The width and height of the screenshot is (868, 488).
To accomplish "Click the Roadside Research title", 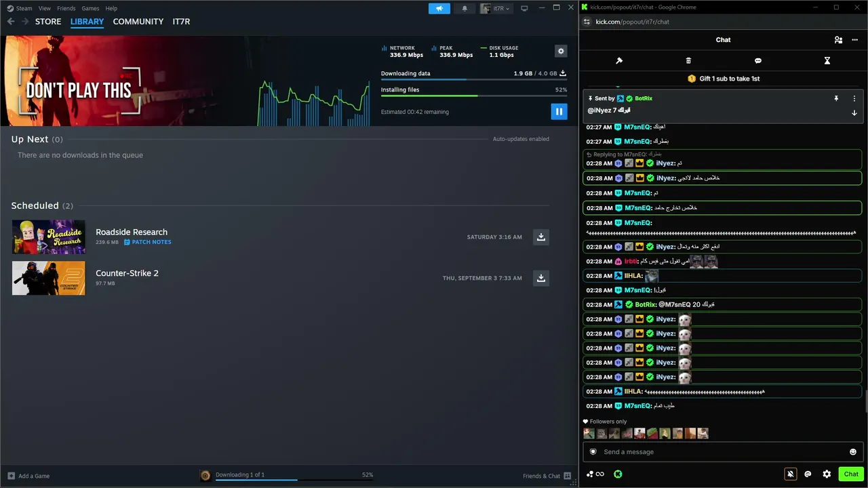I will (x=132, y=232).
